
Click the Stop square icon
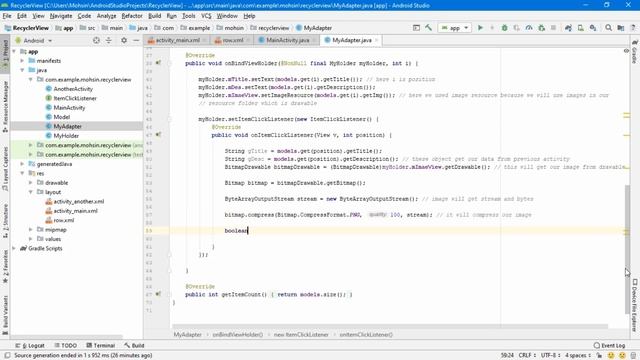553,28
